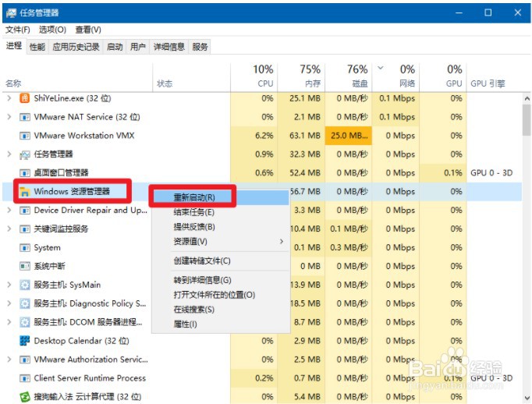Viewport: 532px width, 404px height.
Task: Expand the 关键词监控服务 group
Action: [x=9, y=229]
